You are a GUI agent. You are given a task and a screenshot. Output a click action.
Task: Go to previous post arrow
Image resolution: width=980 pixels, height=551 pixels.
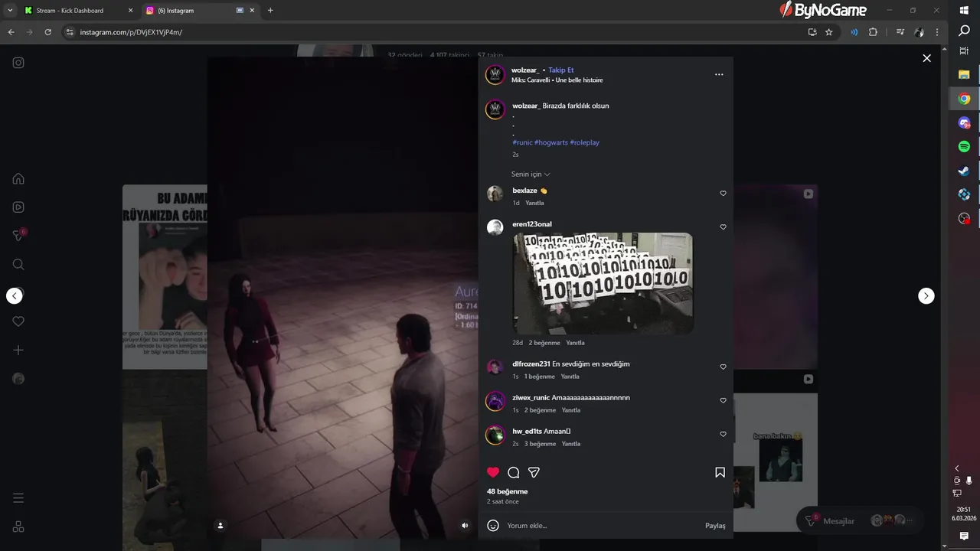(x=15, y=296)
